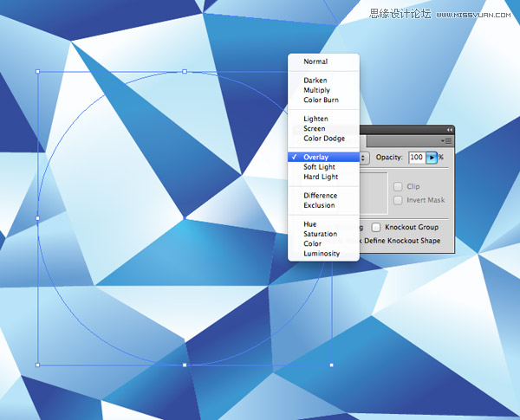Viewport: 520px width, 420px height.
Task: Choose Darken from the blend mode list
Action: point(323,81)
